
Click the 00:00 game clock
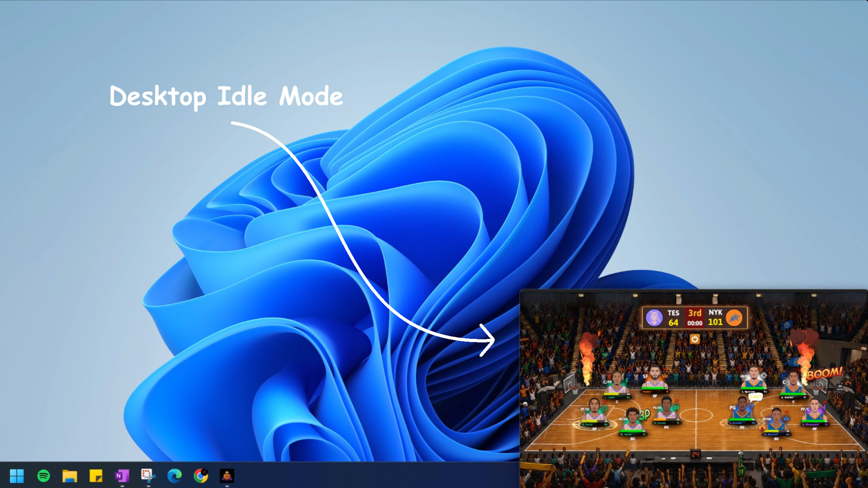click(694, 323)
